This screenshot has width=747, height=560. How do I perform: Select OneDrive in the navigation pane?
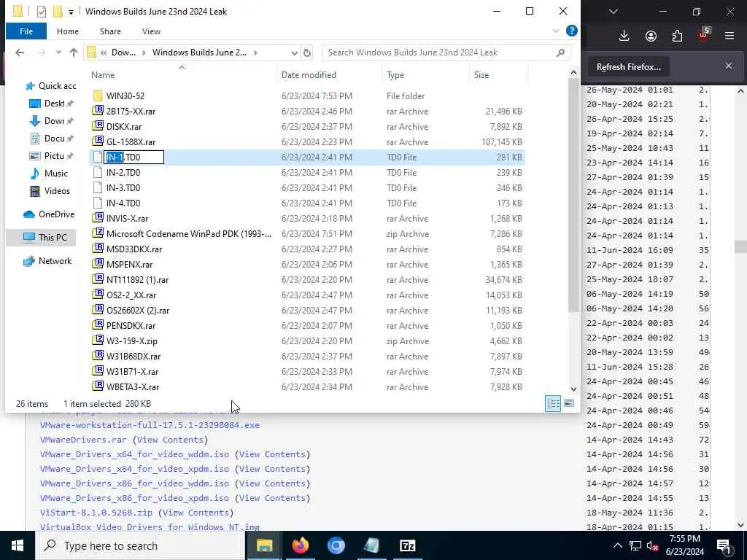(49, 214)
